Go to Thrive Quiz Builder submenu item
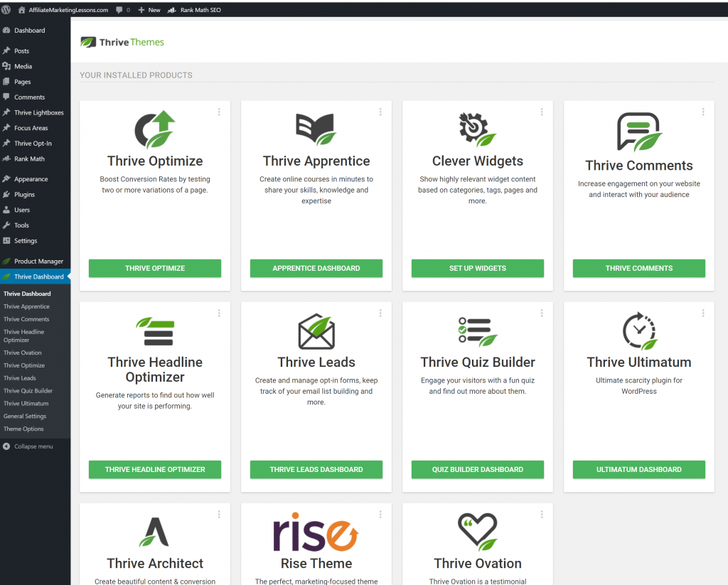This screenshot has width=728, height=585. pos(28,391)
